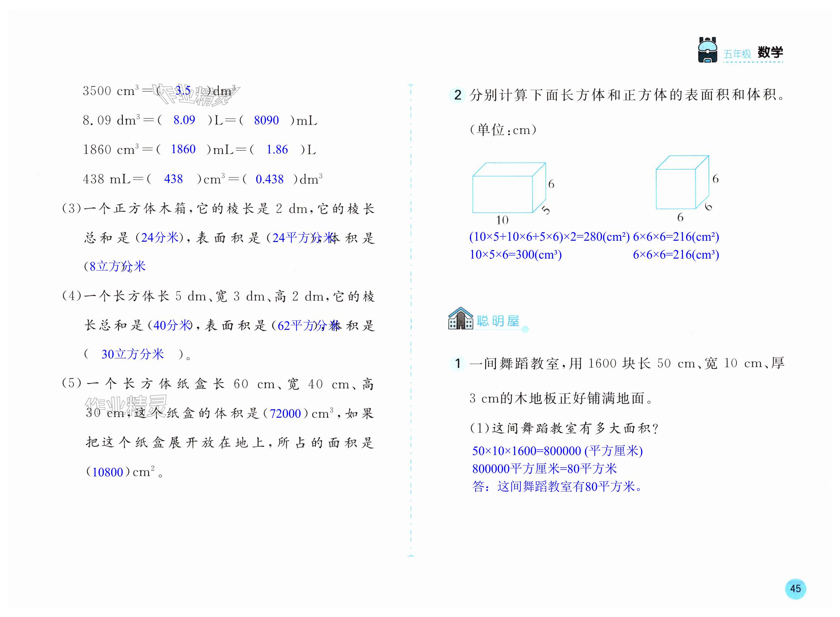
Task: Click the 作业精灵 watermark near question (5)
Action: [x=126, y=405]
